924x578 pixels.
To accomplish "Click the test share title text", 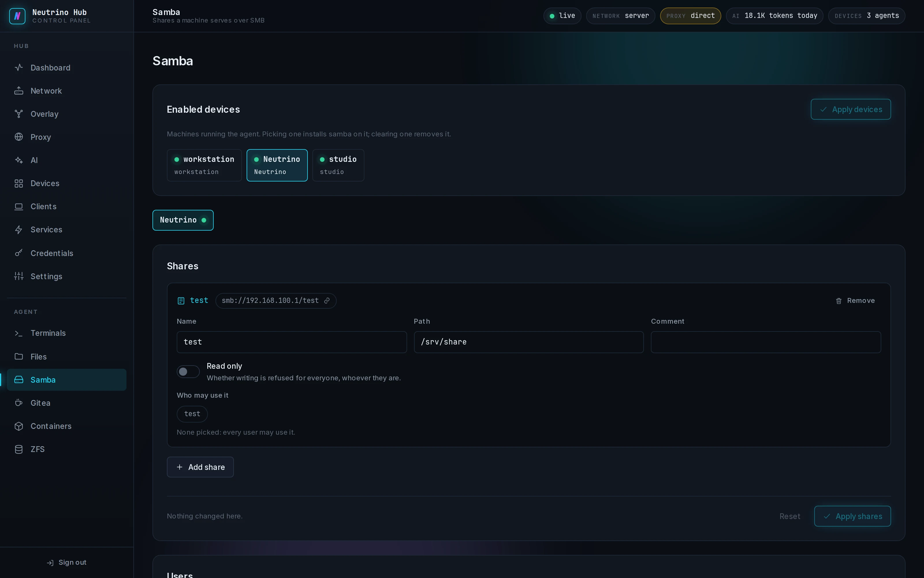I will [199, 301].
